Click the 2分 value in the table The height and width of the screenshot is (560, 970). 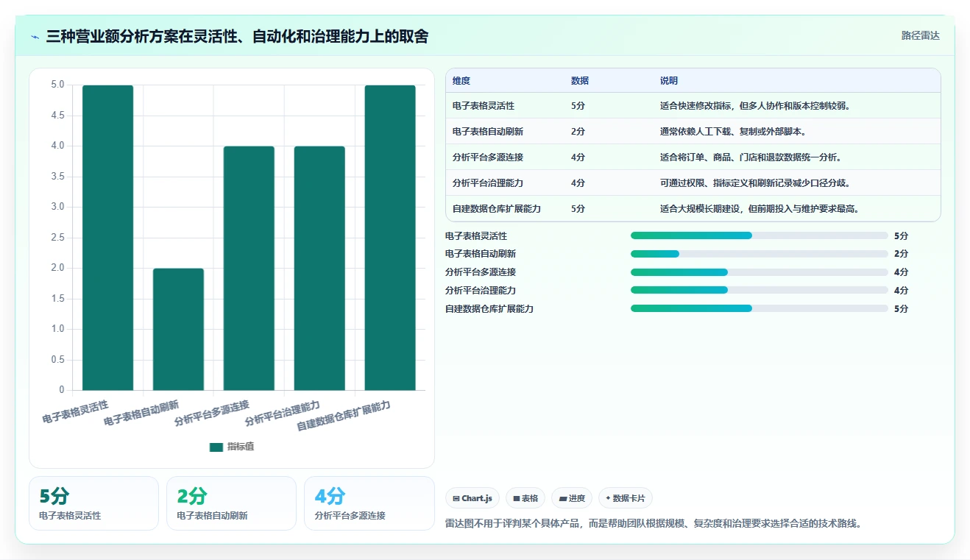pos(578,132)
